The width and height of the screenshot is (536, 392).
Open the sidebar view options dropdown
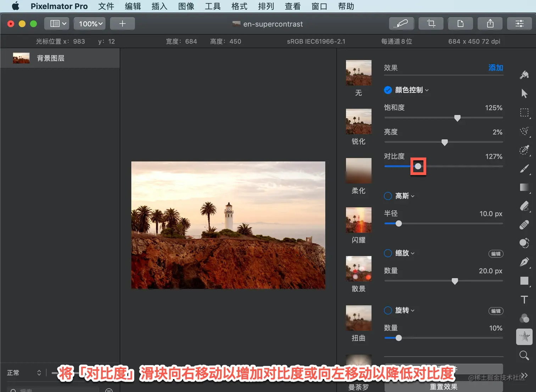[57, 24]
